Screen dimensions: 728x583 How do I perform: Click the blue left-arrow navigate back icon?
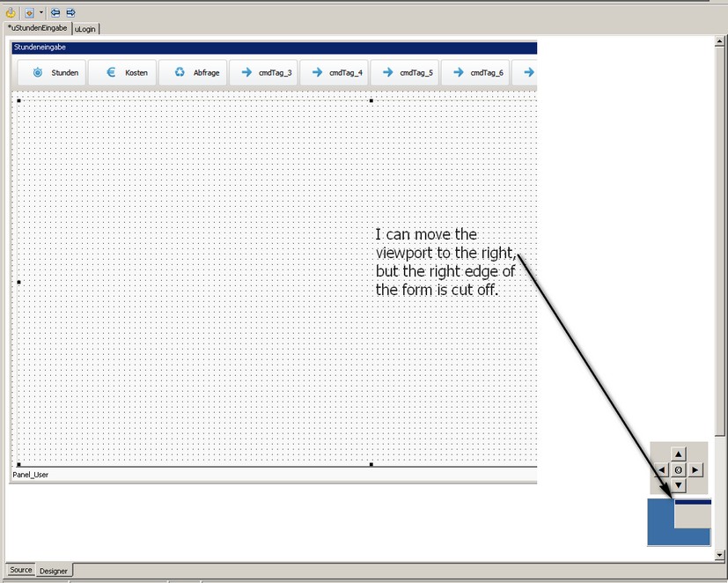[55, 12]
